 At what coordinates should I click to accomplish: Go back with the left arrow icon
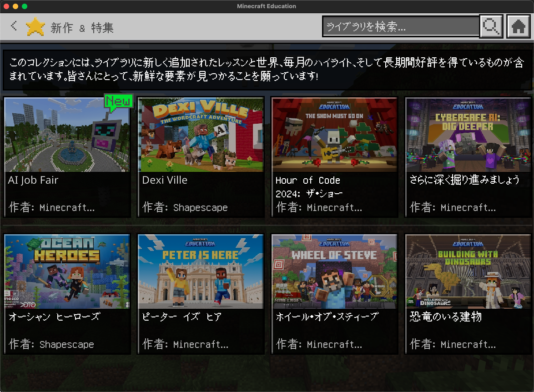click(x=14, y=25)
